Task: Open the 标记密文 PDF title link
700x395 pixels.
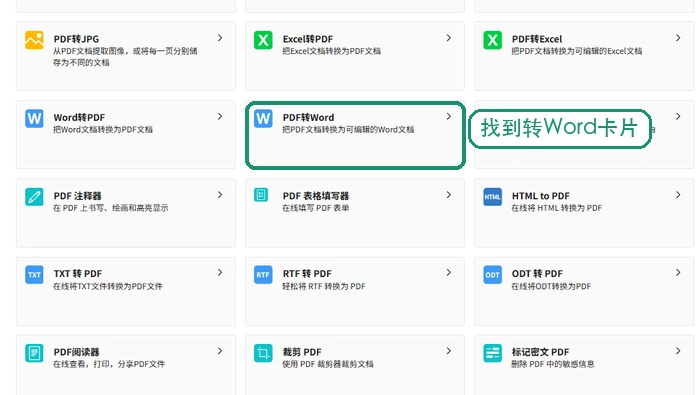Action: coord(540,352)
